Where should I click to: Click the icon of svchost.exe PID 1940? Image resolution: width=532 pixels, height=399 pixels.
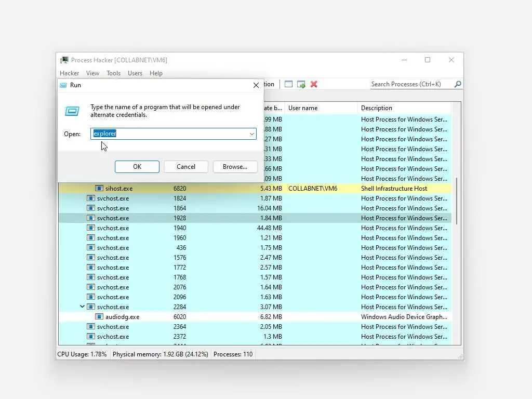click(90, 228)
